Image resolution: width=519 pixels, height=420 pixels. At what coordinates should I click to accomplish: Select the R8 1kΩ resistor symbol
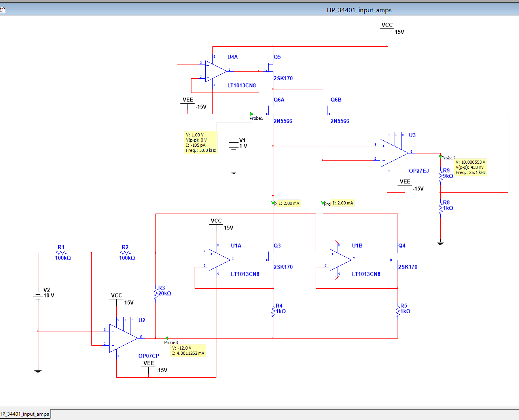pos(440,208)
